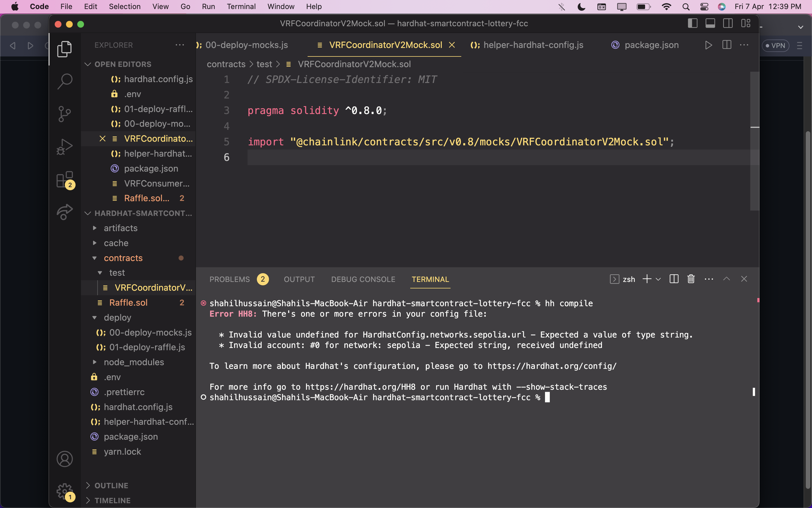
Task: Maximize the panel with the up chevron
Action: [727, 279]
